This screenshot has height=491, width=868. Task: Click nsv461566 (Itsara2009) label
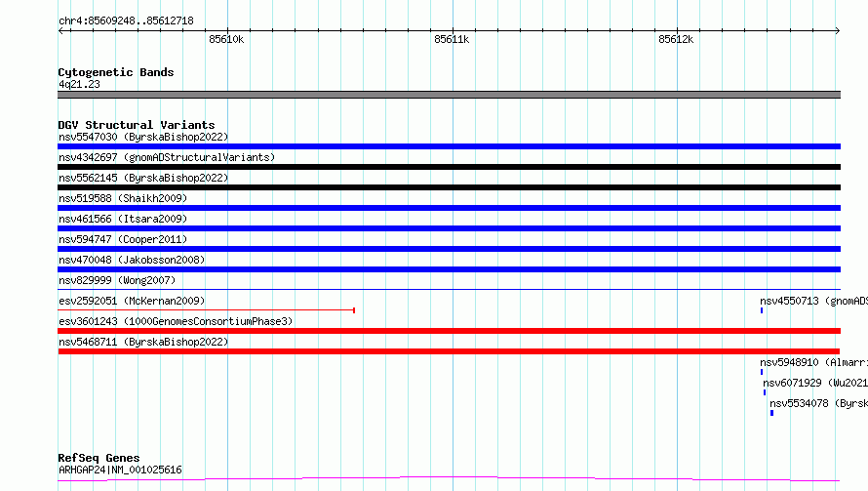pos(123,219)
